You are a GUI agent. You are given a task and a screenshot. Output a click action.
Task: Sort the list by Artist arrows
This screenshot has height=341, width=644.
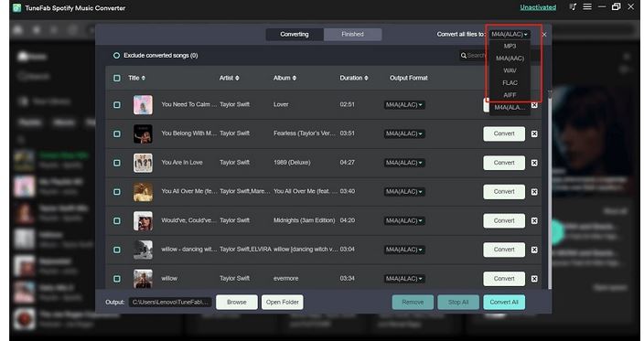[x=237, y=78]
